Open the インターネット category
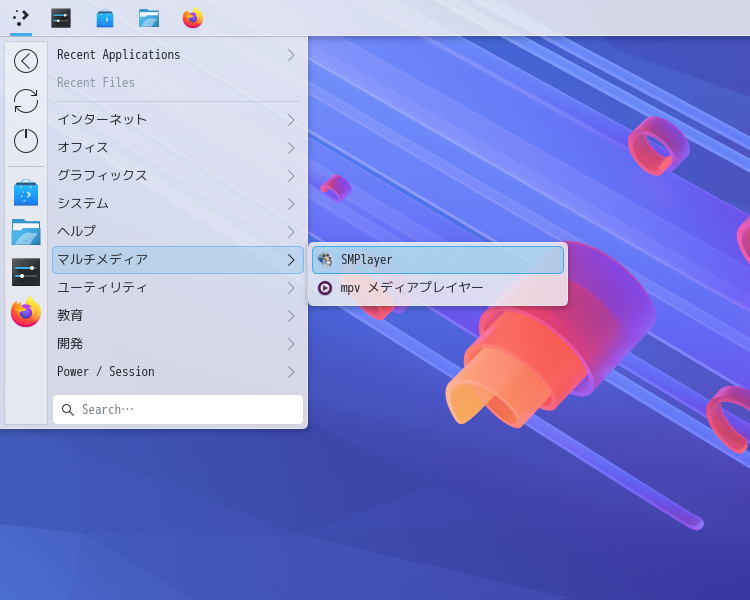This screenshot has width=750, height=600. (178, 120)
